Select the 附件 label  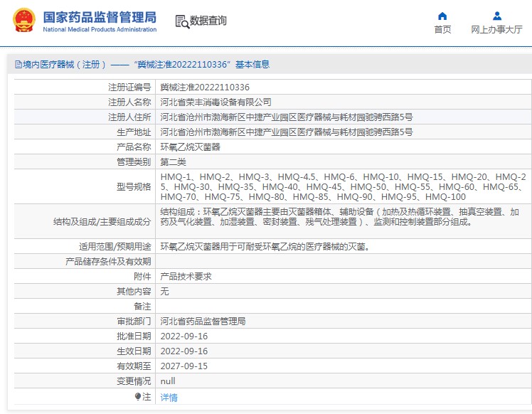coord(142,277)
